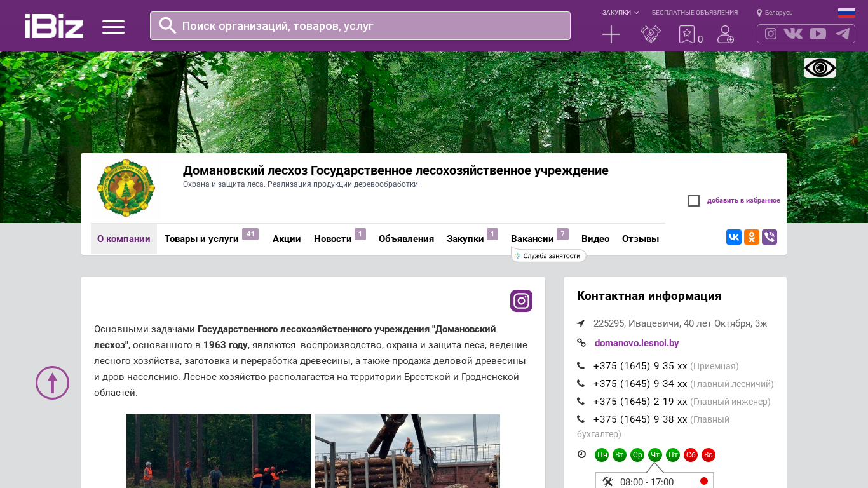
Task: Open Telegram link in header
Action: click(x=843, y=34)
